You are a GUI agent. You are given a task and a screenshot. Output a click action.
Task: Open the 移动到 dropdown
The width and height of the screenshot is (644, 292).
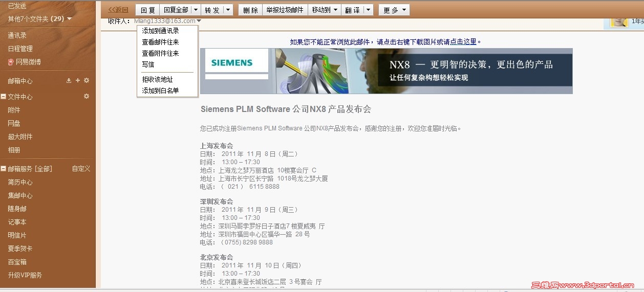[x=325, y=10]
